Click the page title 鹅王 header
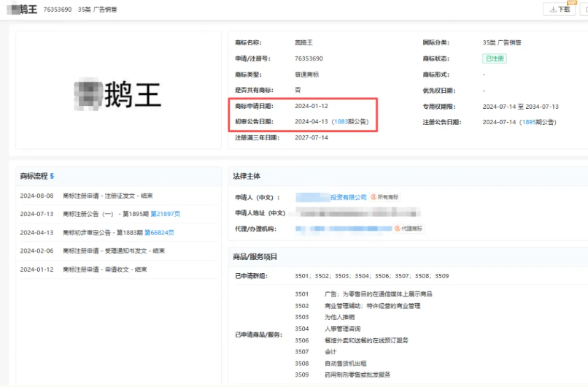 click(x=22, y=9)
